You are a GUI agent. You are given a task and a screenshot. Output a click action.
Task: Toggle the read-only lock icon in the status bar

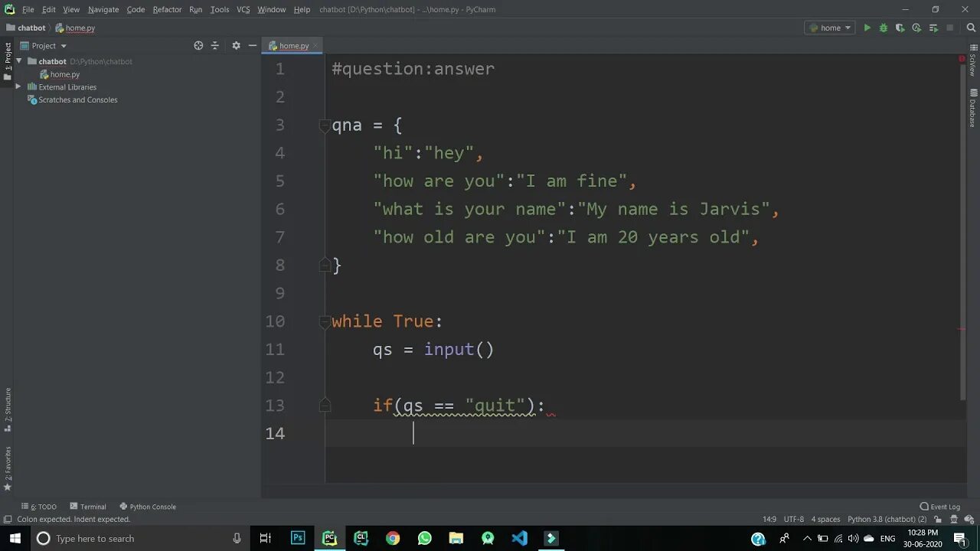(938, 519)
